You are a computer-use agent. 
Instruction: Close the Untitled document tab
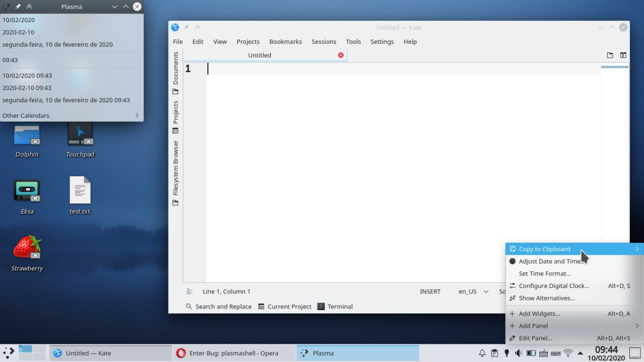coord(341,55)
